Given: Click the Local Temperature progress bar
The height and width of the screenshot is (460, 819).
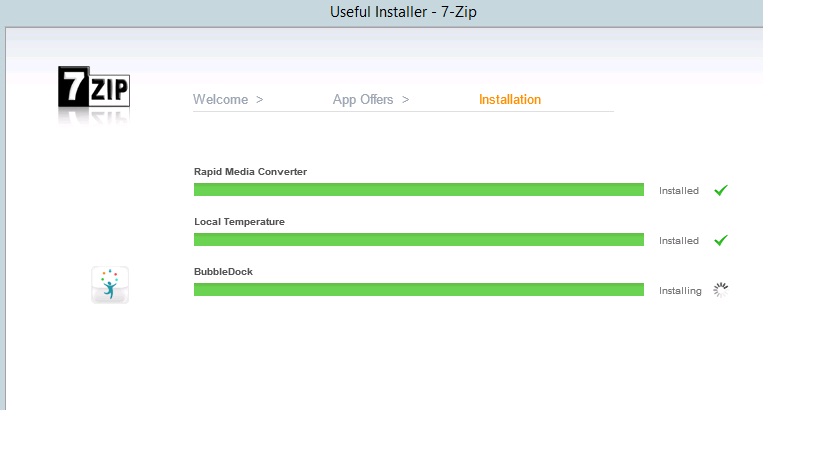Looking at the screenshot, I should tap(418, 240).
